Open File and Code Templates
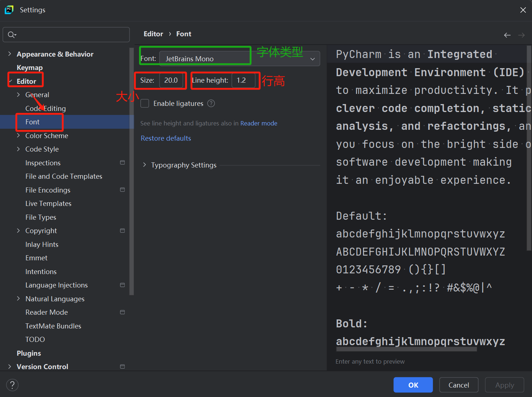Image resolution: width=532 pixels, height=397 pixels. pos(64,176)
